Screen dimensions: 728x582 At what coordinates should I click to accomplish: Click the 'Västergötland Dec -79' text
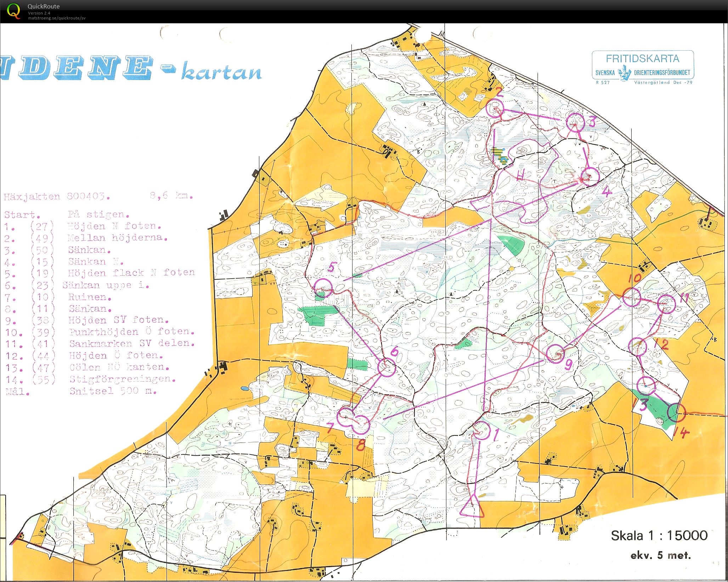[663, 82]
